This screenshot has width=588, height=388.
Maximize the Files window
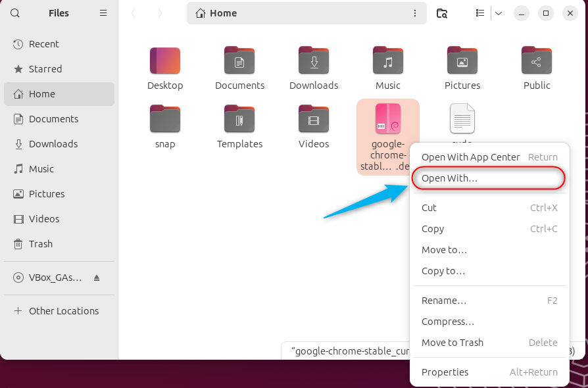click(x=546, y=13)
